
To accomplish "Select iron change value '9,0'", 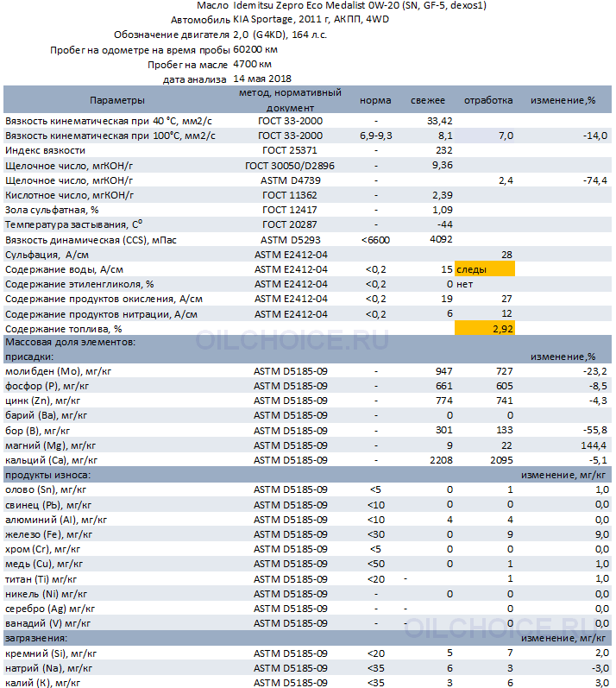I will 602,535.
